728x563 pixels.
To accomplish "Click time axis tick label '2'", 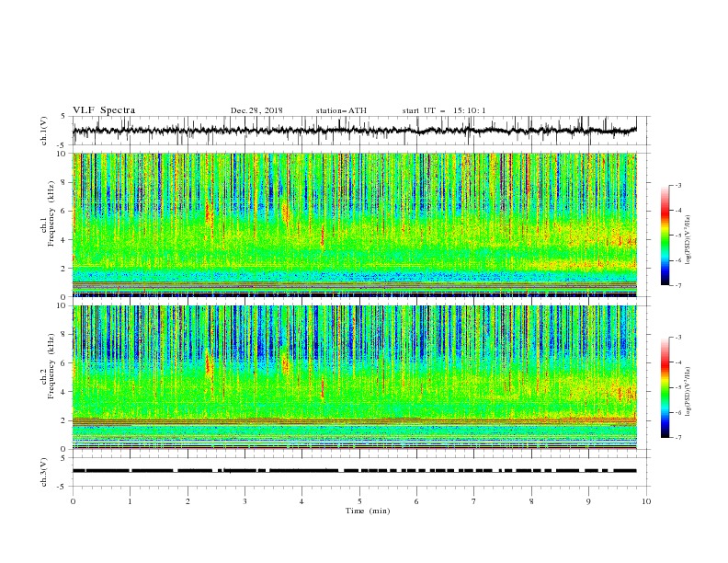I will point(188,501).
